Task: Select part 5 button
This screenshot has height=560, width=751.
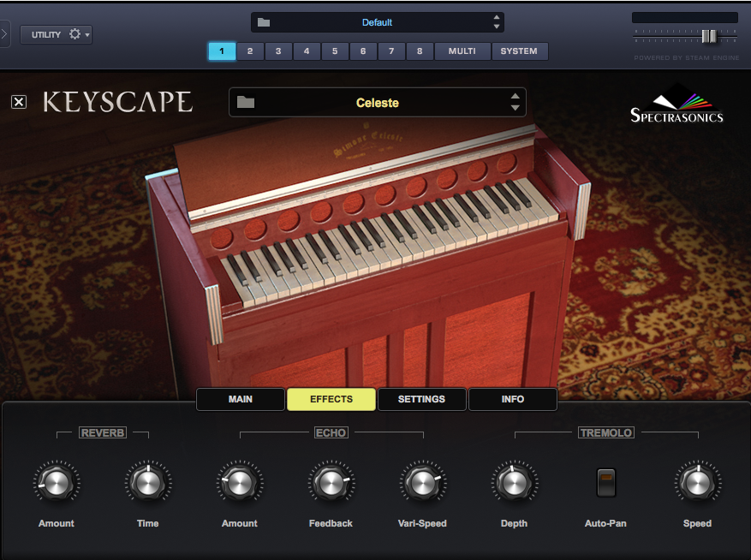Action: pos(335,51)
